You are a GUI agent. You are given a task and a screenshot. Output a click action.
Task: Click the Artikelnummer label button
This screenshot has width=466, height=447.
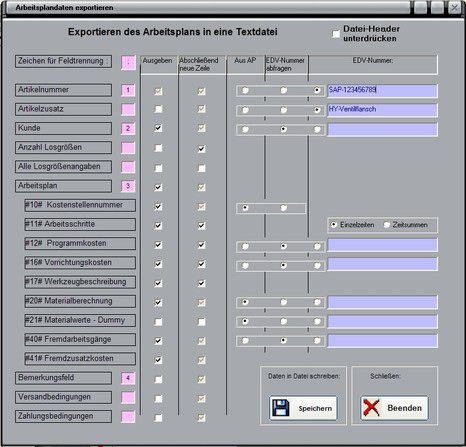tap(63, 90)
